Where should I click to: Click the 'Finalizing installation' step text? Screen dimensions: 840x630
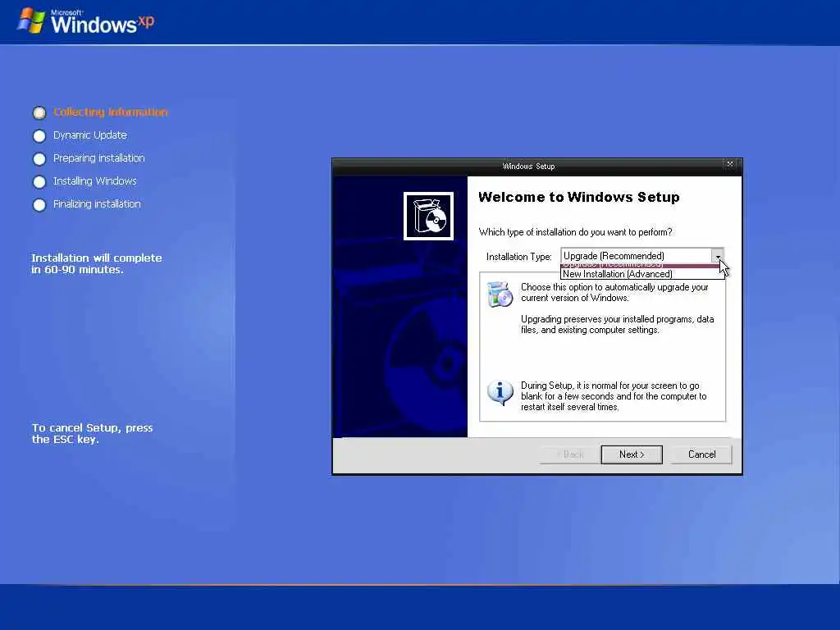click(x=97, y=204)
